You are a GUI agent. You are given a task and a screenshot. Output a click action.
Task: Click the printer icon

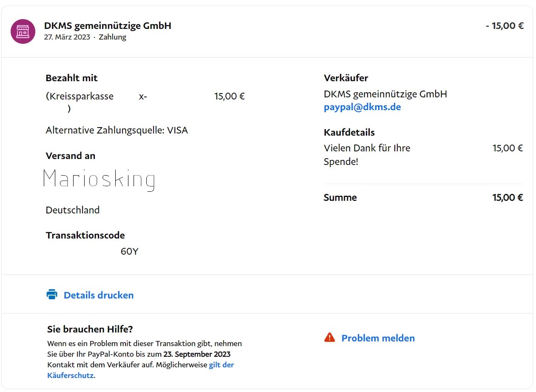52,295
